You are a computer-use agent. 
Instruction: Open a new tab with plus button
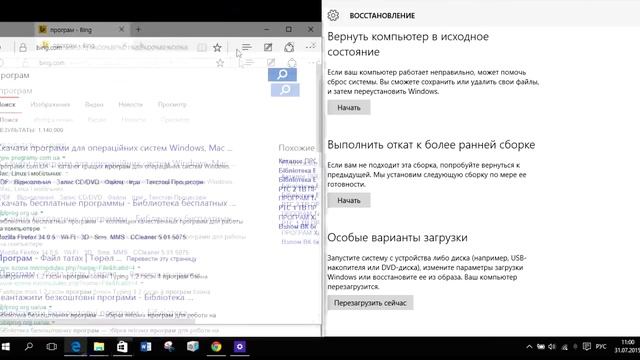click(x=138, y=29)
